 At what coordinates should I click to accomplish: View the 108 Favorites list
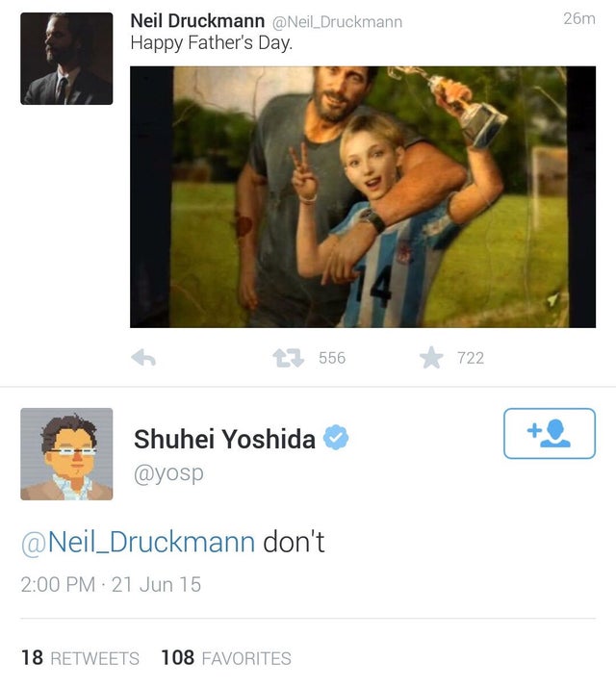click(x=225, y=658)
